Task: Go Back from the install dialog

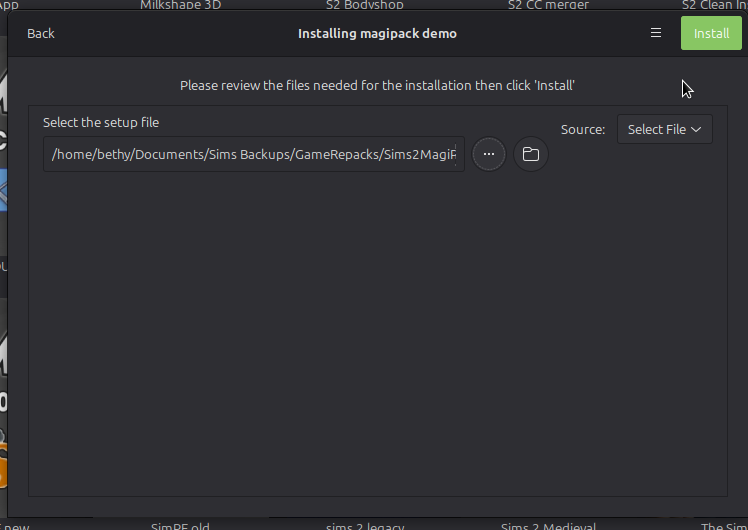Action: [41, 33]
